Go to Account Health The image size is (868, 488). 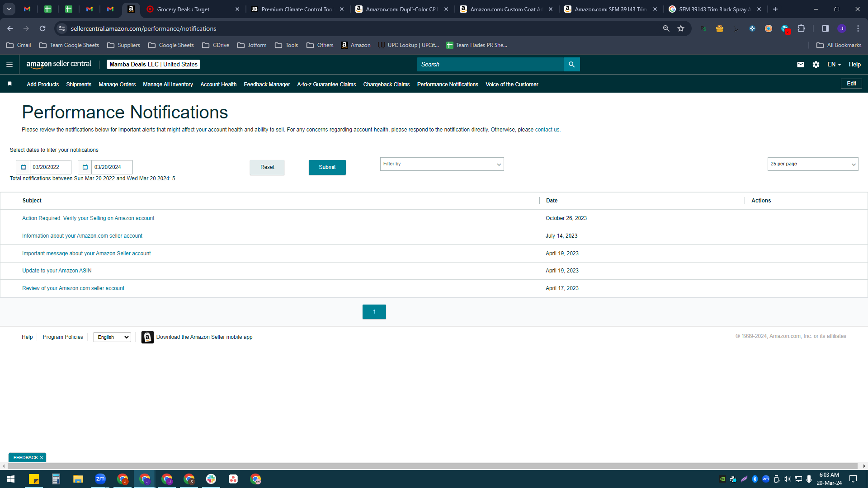218,84
